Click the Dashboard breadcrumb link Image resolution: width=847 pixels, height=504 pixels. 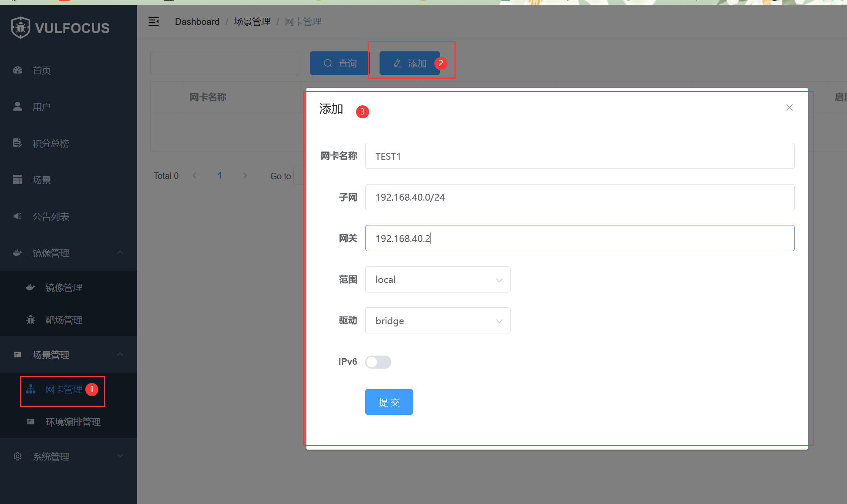[x=197, y=22]
